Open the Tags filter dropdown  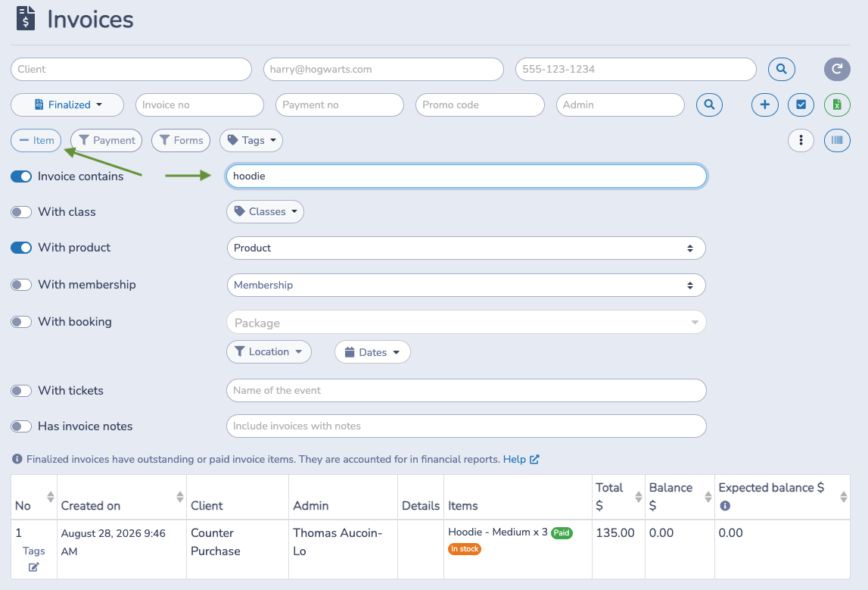point(250,140)
